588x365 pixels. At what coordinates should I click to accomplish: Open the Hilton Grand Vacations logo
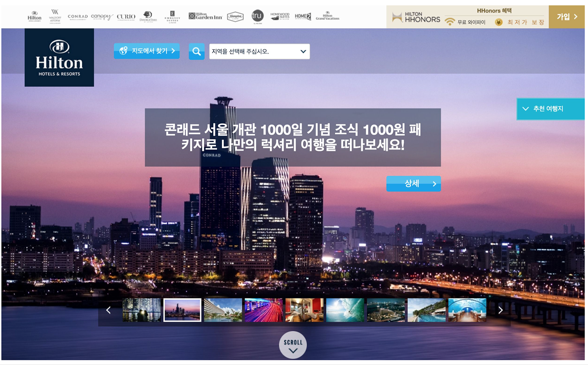pyautogui.click(x=328, y=16)
